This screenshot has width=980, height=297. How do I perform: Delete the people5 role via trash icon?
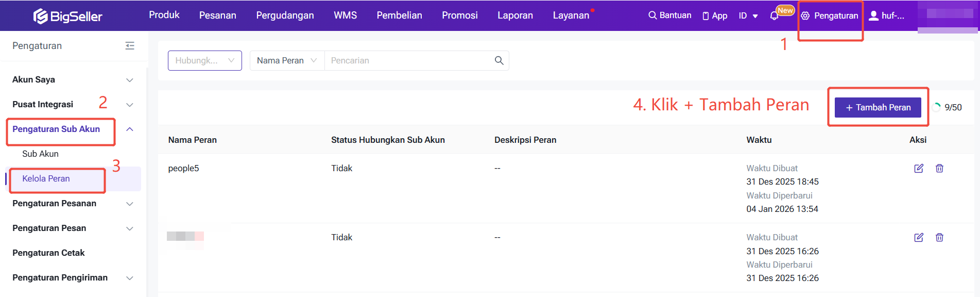click(939, 169)
